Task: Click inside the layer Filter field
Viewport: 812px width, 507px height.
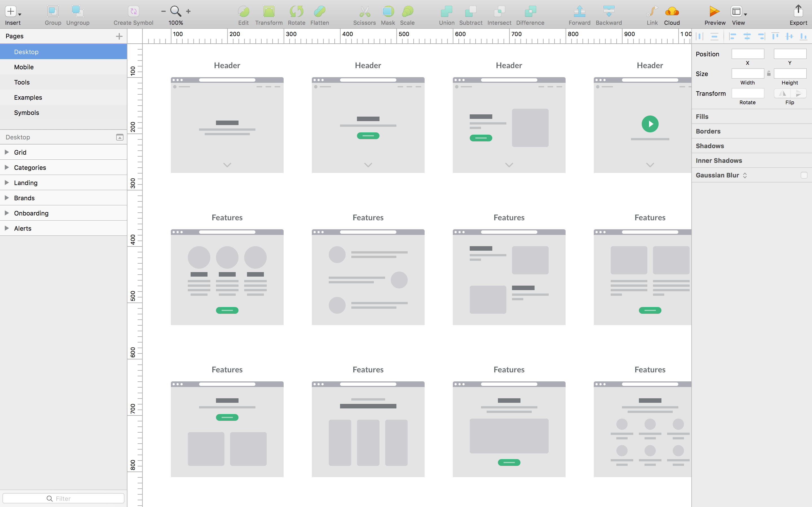Action: pos(64,498)
